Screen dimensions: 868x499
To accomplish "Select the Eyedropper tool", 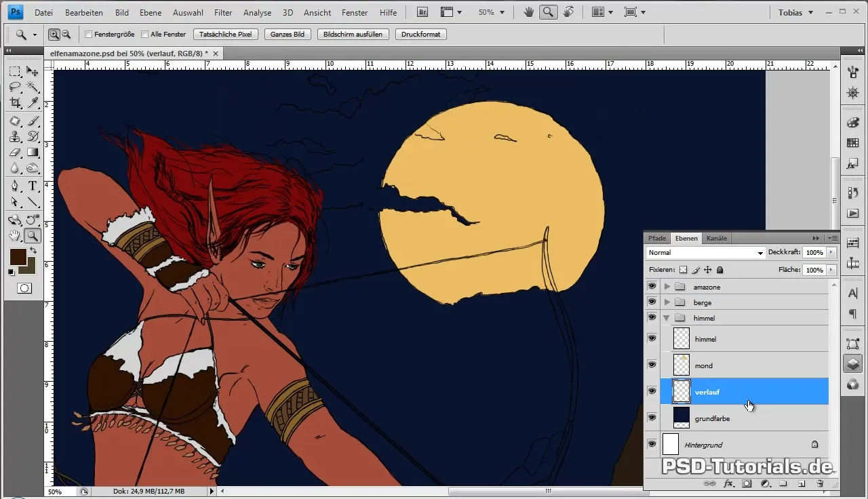I will [x=32, y=102].
